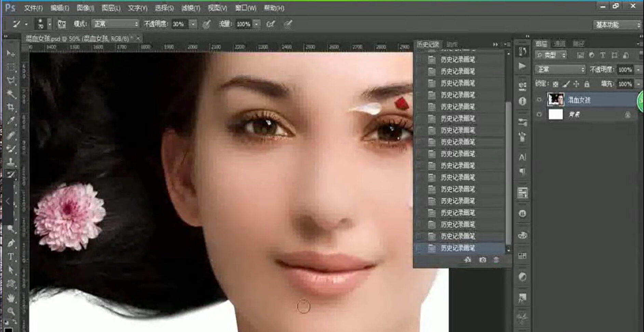Screen dimensions: 644x332
Task: Delete current state with history trash icon
Action: (x=496, y=260)
